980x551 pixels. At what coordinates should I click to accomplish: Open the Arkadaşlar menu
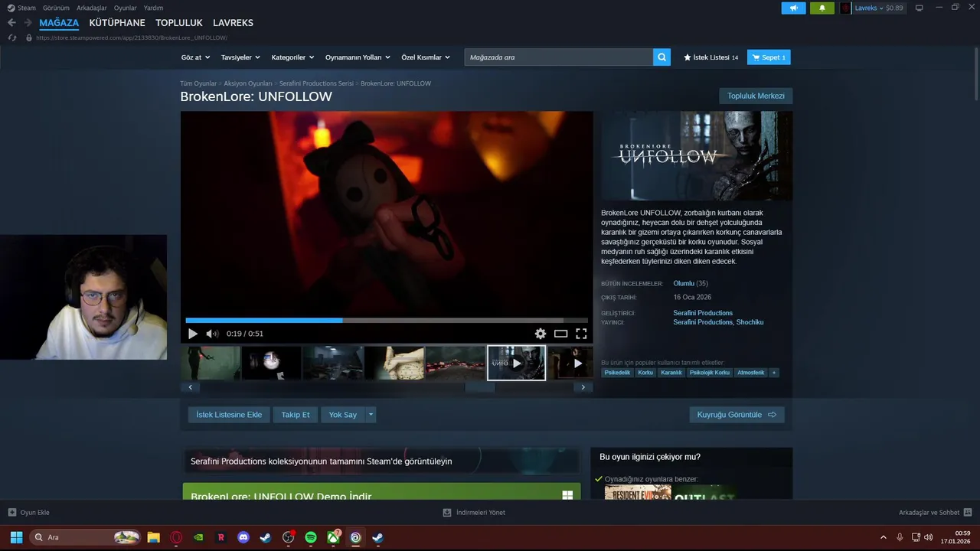click(92, 8)
